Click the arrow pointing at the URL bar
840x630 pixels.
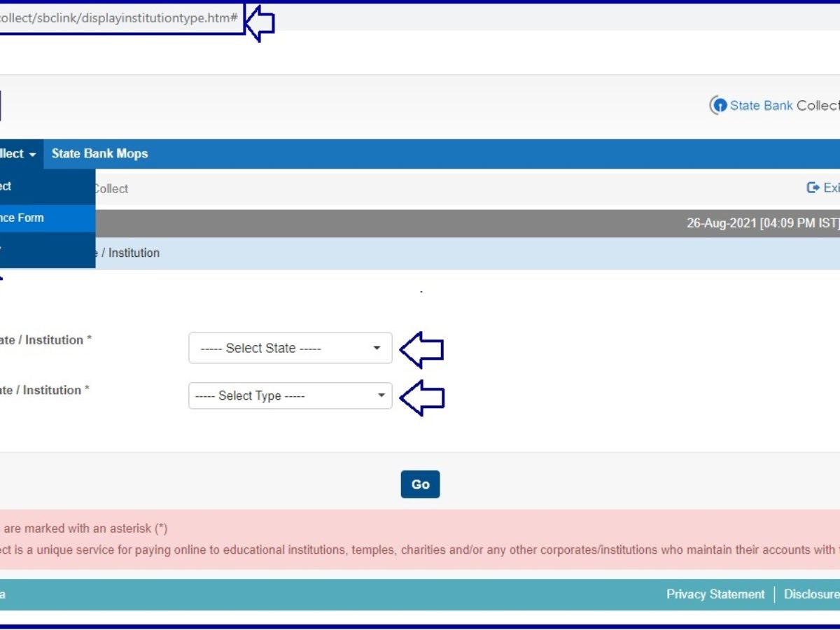260,22
